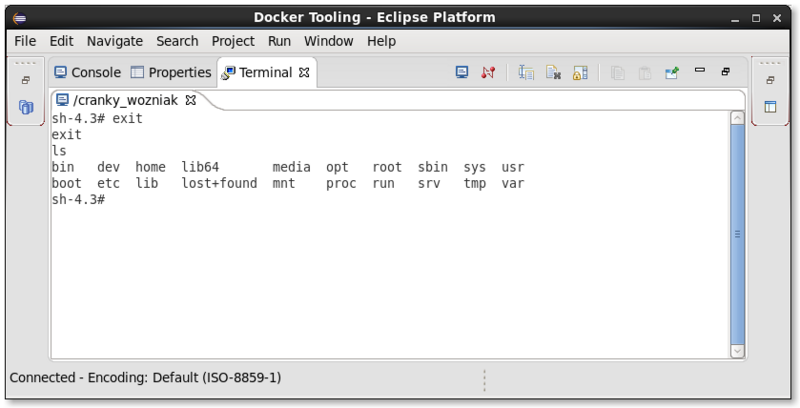
Task: Click the Open a Terminal monitor icon
Action: (x=462, y=72)
